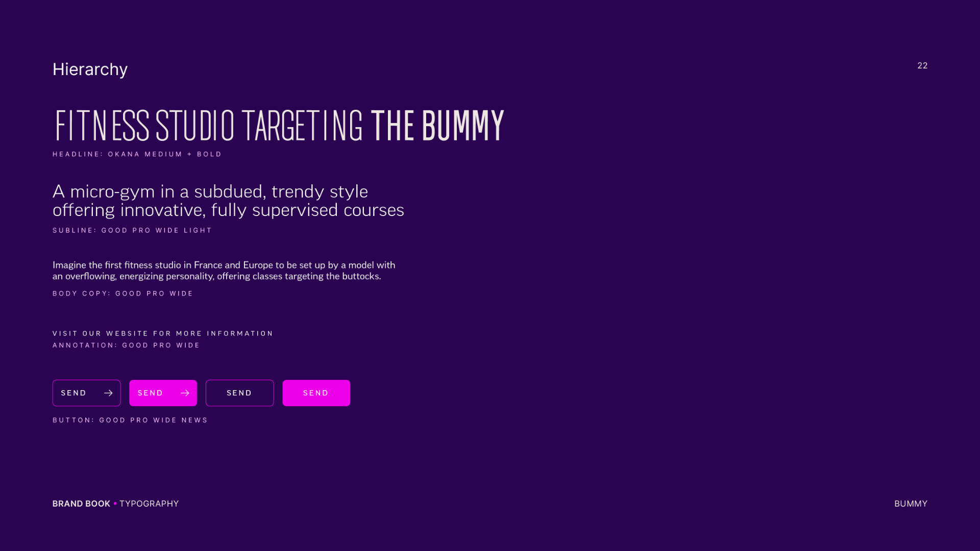Select the 'HEADLINE: OKANA MEDIUM + BOLD' caption
The image size is (980, 551).
(137, 154)
